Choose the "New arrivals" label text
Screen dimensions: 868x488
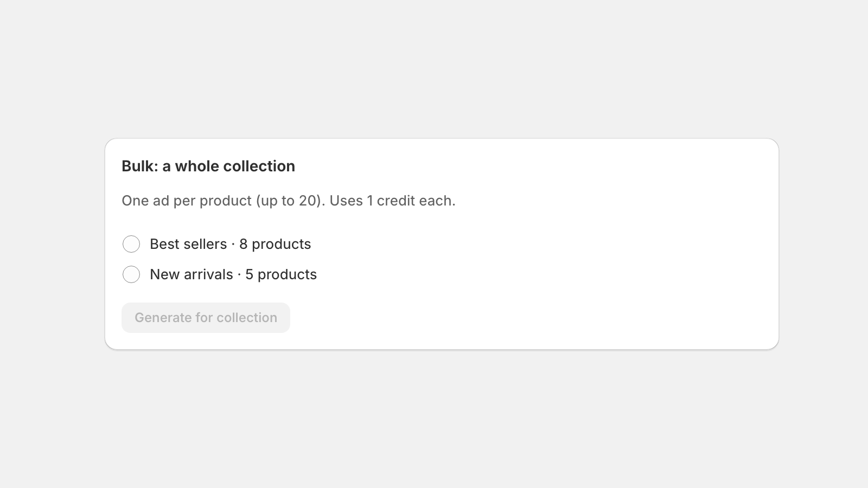(192, 274)
